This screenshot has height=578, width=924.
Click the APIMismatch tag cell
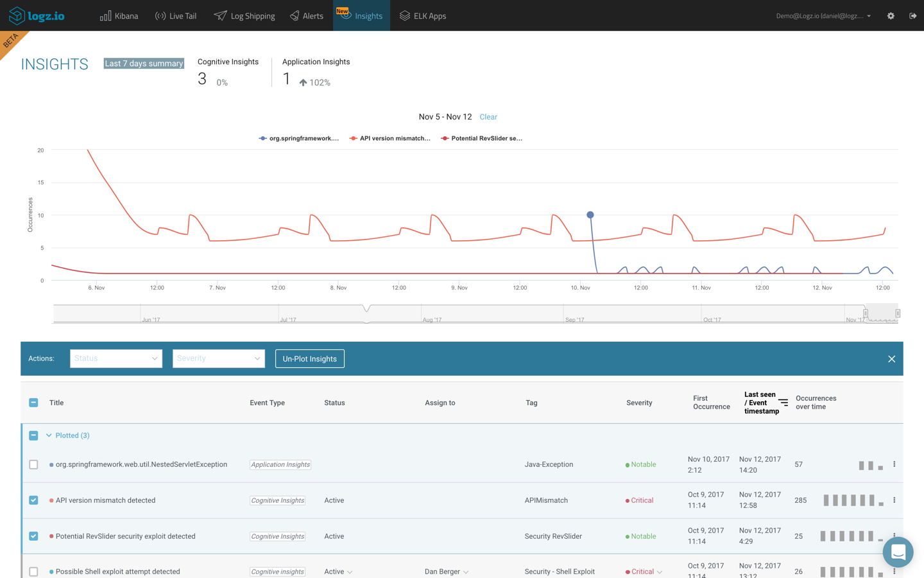point(546,500)
